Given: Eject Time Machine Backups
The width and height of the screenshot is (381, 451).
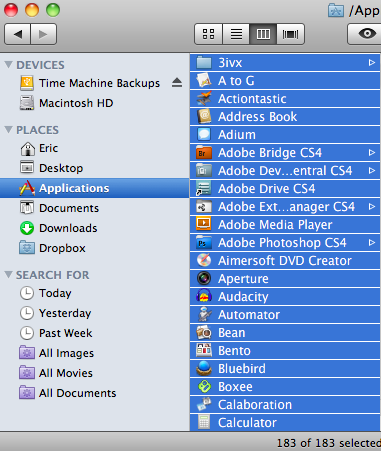Looking at the screenshot, I should (177, 83).
